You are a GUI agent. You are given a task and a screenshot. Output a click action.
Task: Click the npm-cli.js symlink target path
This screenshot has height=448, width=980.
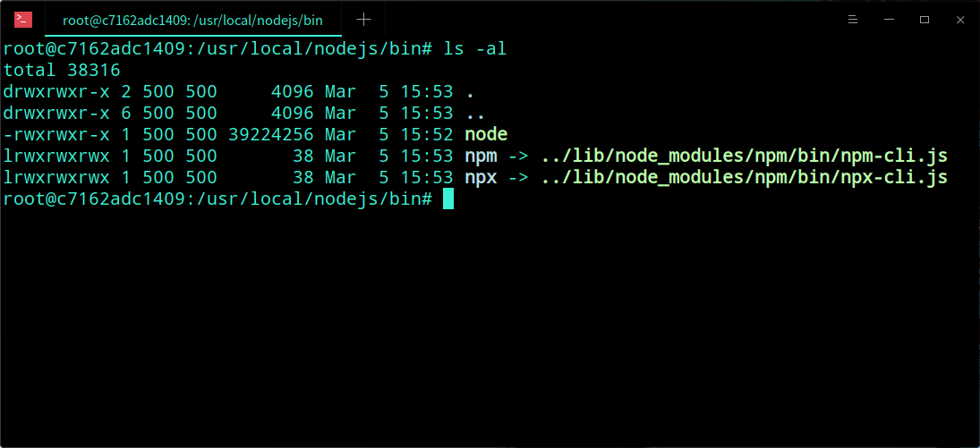click(744, 156)
